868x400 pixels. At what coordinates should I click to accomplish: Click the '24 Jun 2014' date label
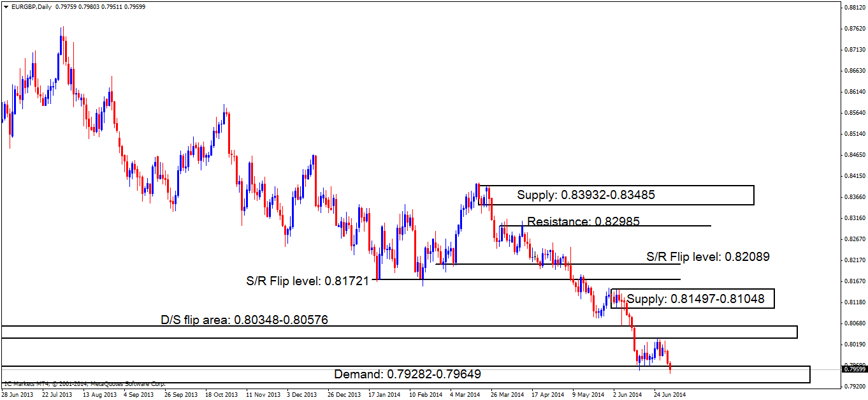(670, 395)
